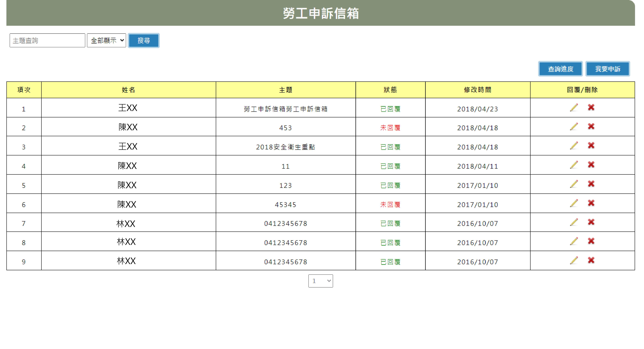Image resolution: width=644 pixels, height=349 pixels.
Task: Click the pencil edit icon for row 3
Action: click(x=574, y=145)
